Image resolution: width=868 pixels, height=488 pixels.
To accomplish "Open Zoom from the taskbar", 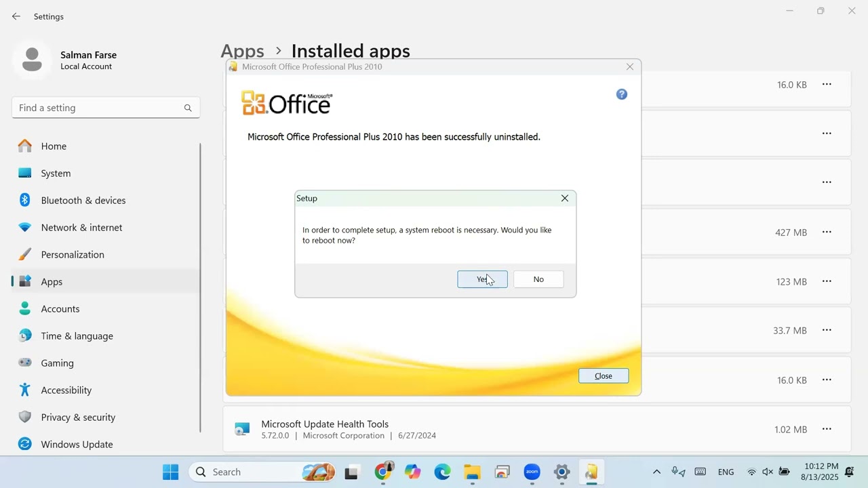I will (532, 472).
